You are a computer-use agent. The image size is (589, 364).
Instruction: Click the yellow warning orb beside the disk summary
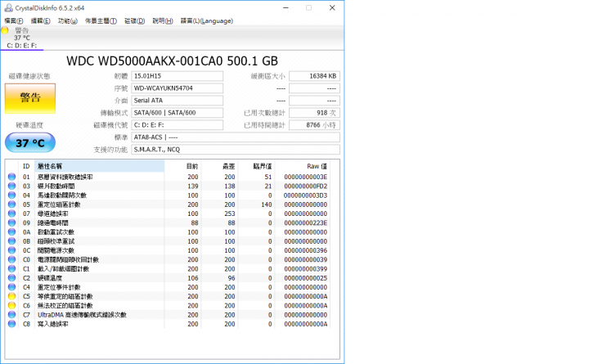pos(5,31)
